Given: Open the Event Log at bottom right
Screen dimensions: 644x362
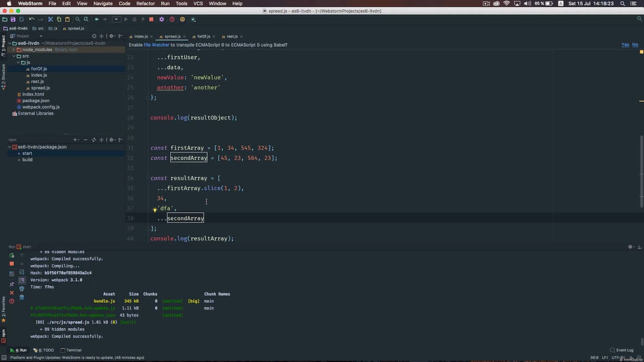Looking at the screenshot, I should pos(622,350).
